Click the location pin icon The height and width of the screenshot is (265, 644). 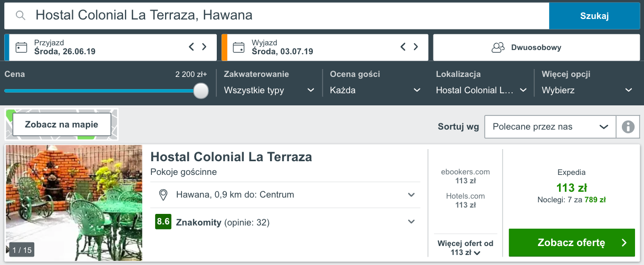[164, 195]
